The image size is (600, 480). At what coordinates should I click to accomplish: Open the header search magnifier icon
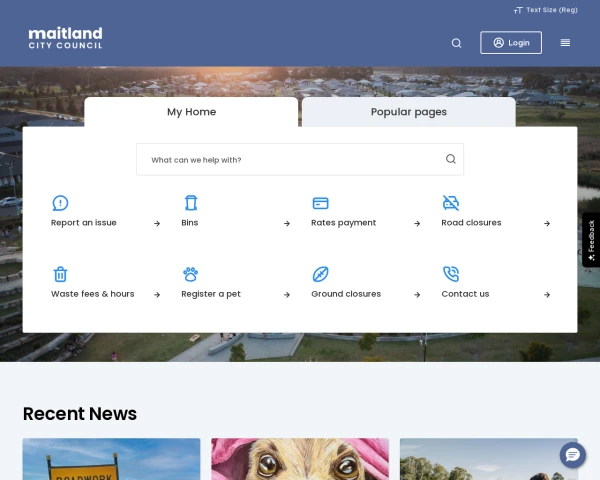(456, 43)
